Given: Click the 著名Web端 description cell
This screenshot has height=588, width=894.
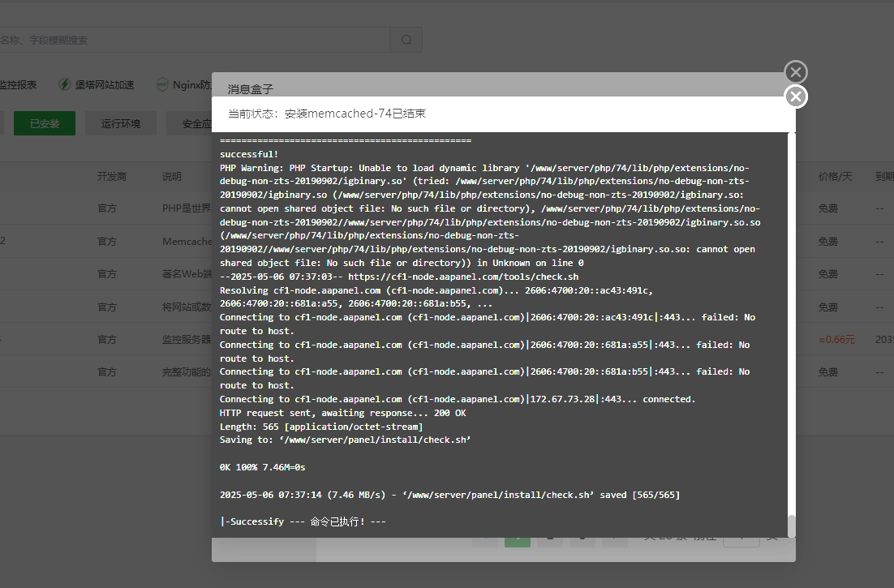Looking at the screenshot, I should [187, 274].
